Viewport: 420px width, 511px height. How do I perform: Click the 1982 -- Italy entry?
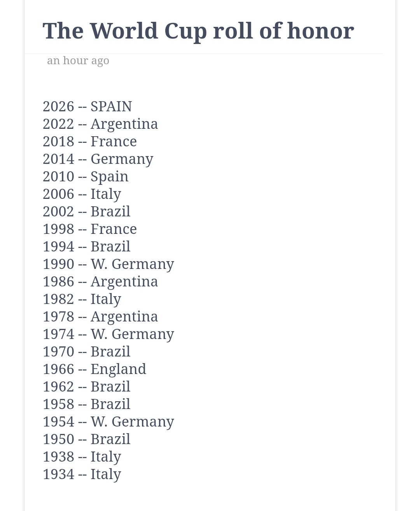pos(82,299)
